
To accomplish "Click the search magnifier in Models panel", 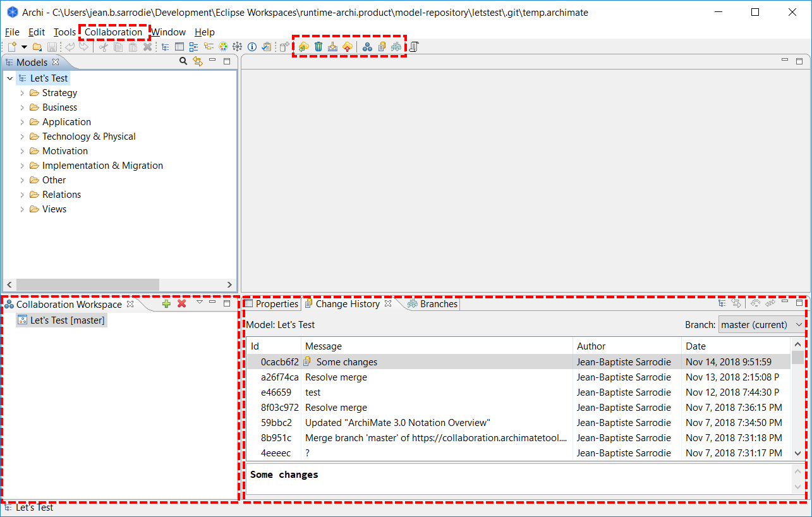I will (183, 61).
